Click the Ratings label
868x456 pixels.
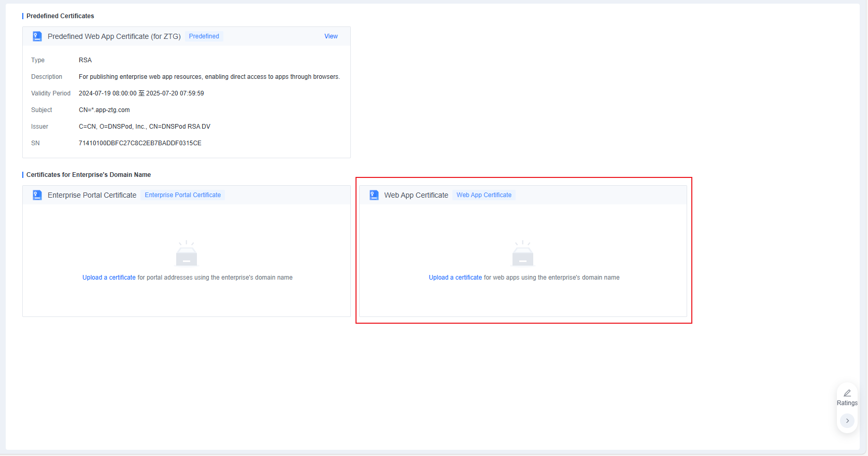847,403
